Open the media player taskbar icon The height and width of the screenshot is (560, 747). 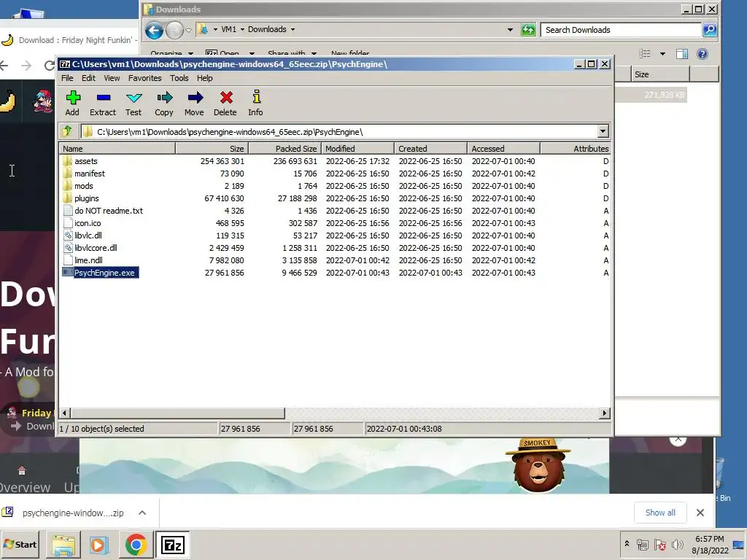pyautogui.click(x=99, y=545)
